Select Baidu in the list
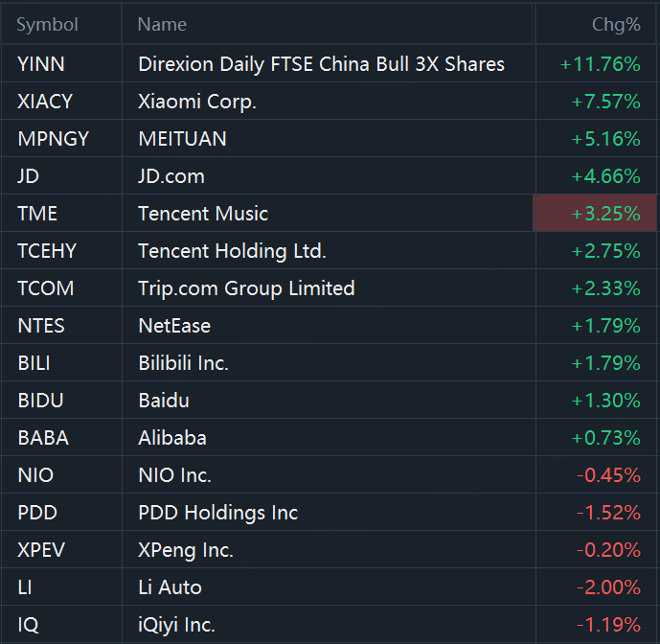This screenshot has width=660, height=644. [164, 401]
